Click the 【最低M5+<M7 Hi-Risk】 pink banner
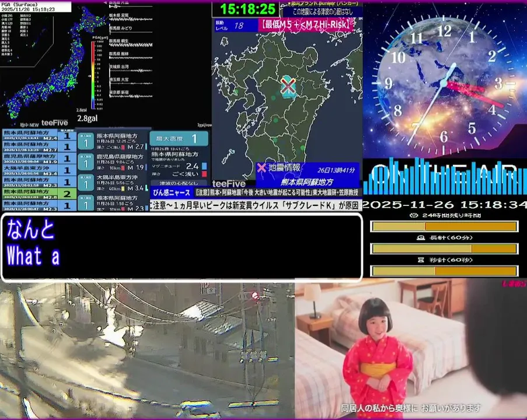The image size is (527, 420). click(306, 24)
